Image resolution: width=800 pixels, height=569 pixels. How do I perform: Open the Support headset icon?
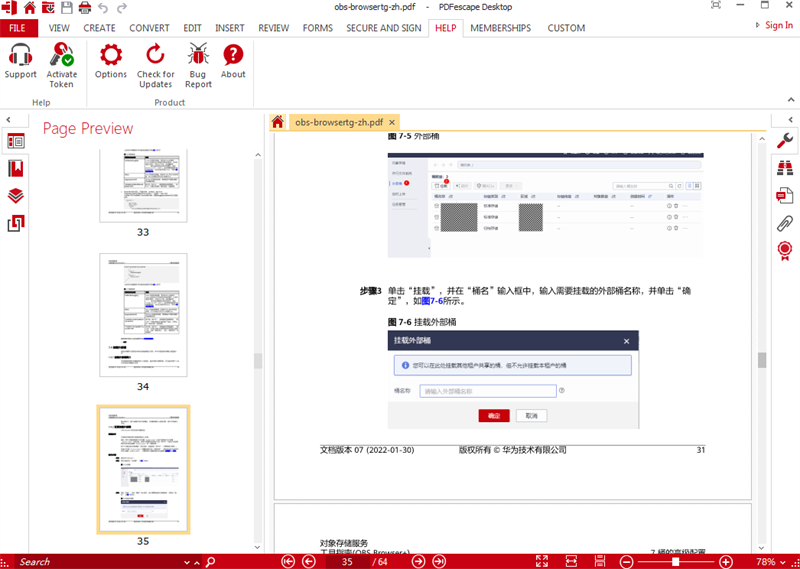(x=20, y=61)
